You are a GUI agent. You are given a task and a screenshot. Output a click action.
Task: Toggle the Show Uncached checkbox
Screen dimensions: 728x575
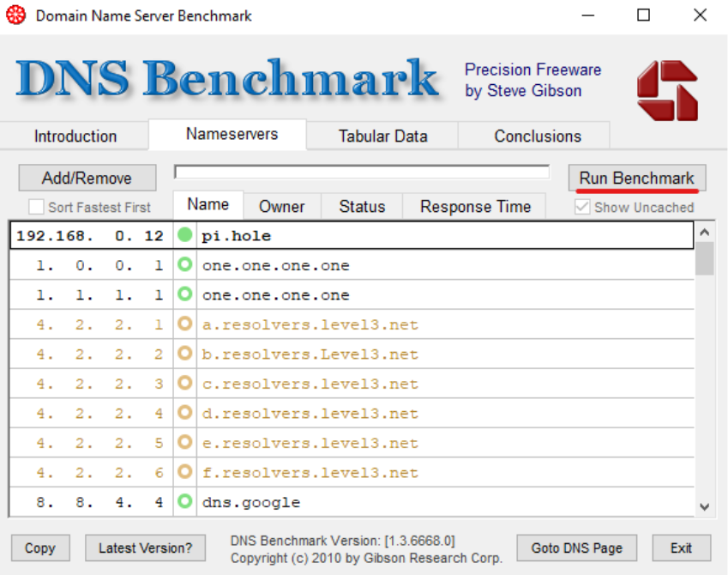[582, 207]
